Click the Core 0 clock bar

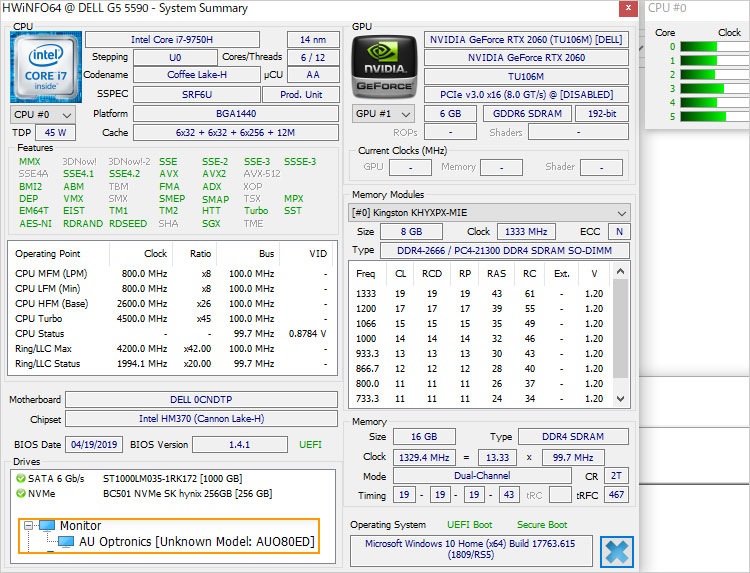click(x=710, y=46)
